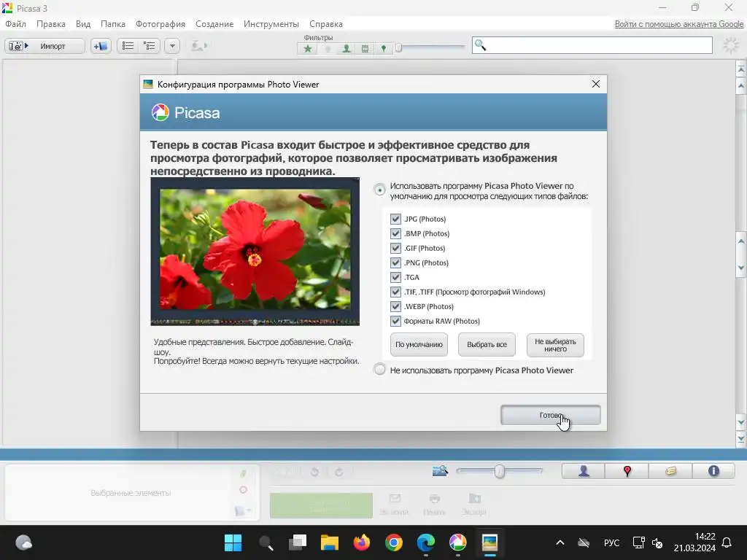Viewport: 747px width, 560px height.
Task: Toggle the .PNG (Photos) checkbox
Action: tap(395, 262)
